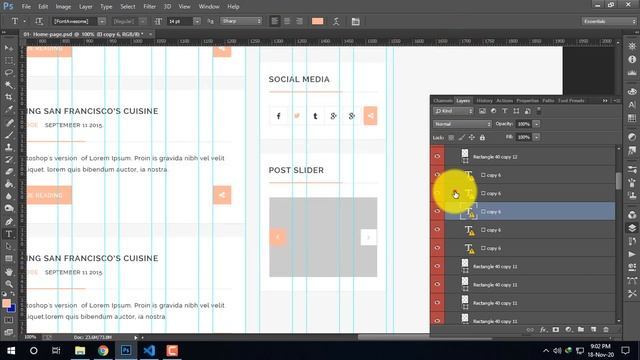Open the Opacity slider arrow

pos(536,124)
